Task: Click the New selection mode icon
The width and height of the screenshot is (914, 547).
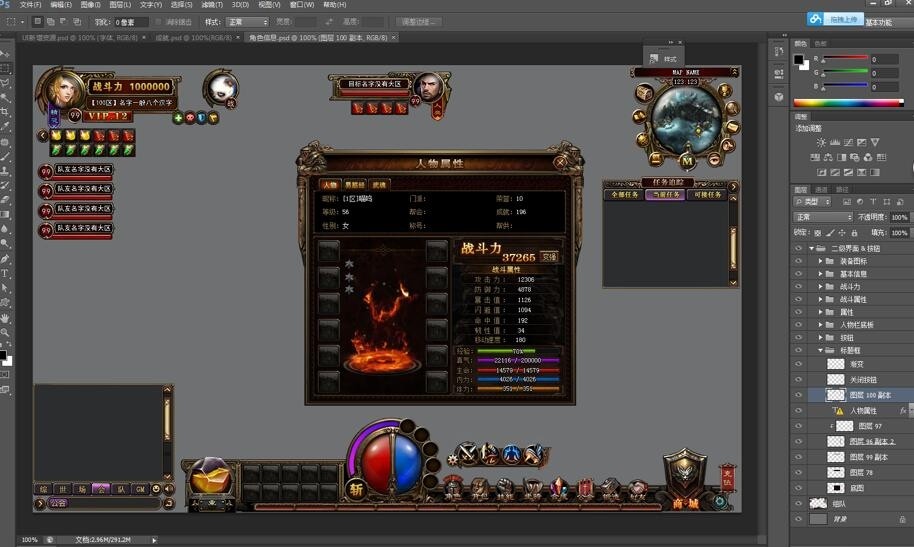Action: (x=37, y=22)
